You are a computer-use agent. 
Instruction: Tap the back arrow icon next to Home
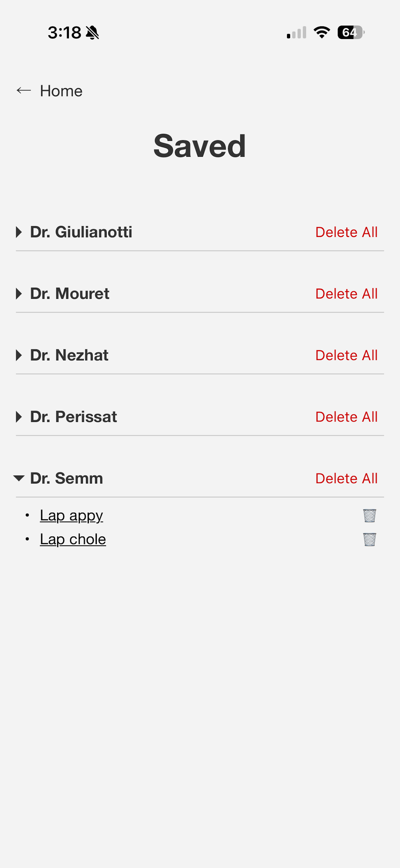23,90
